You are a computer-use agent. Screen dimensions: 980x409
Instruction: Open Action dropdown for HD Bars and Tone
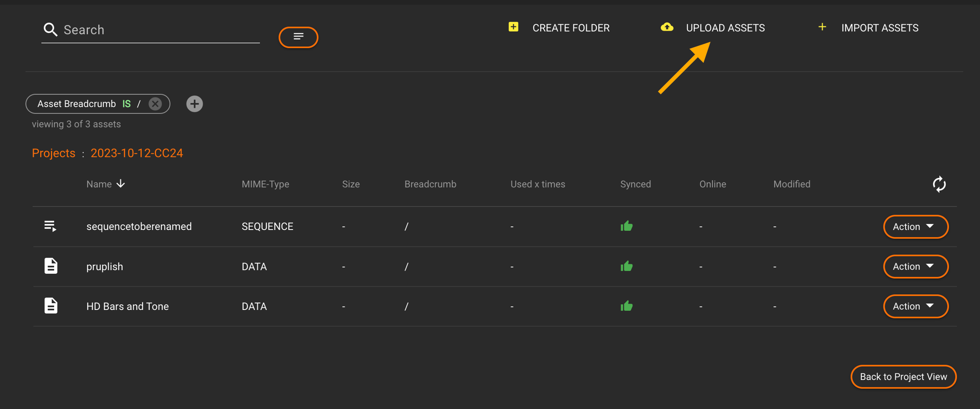tap(915, 306)
